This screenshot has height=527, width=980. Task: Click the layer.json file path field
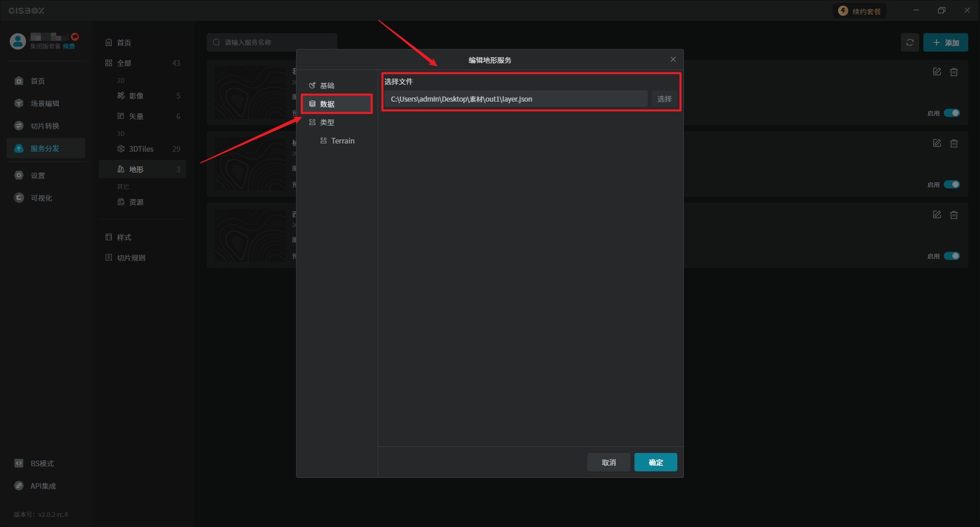(x=516, y=99)
